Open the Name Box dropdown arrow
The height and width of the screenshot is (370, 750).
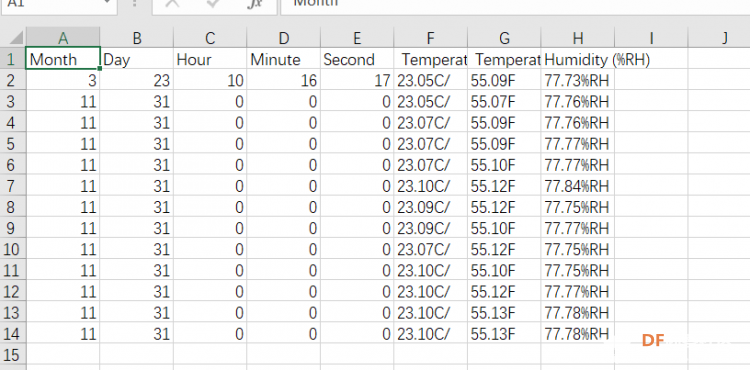coord(106,3)
